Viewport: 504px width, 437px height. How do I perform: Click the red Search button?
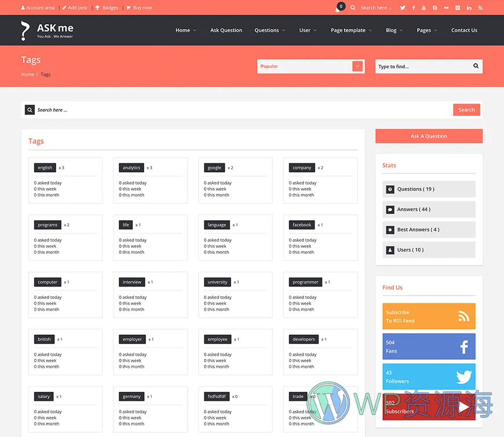pyautogui.click(x=466, y=110)
